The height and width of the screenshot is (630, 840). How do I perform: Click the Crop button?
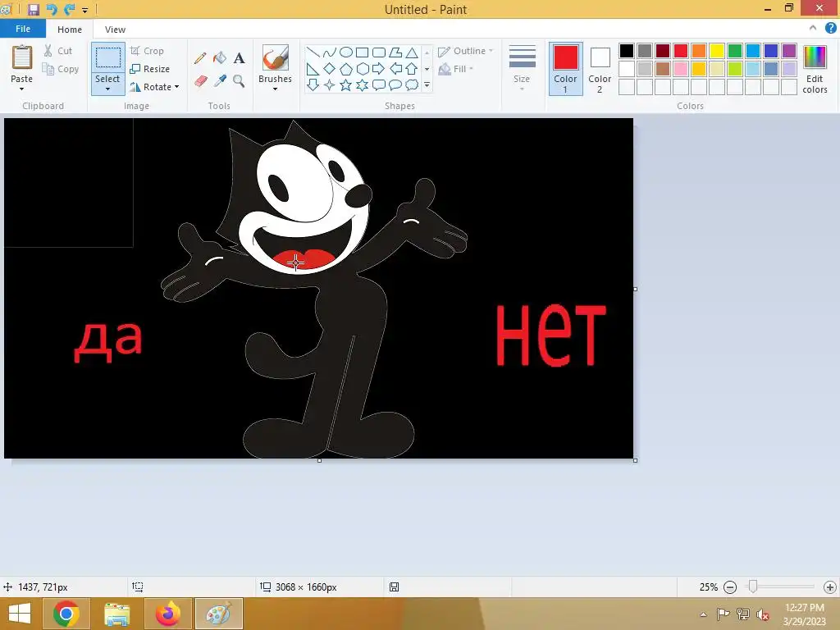pos(147,51)
